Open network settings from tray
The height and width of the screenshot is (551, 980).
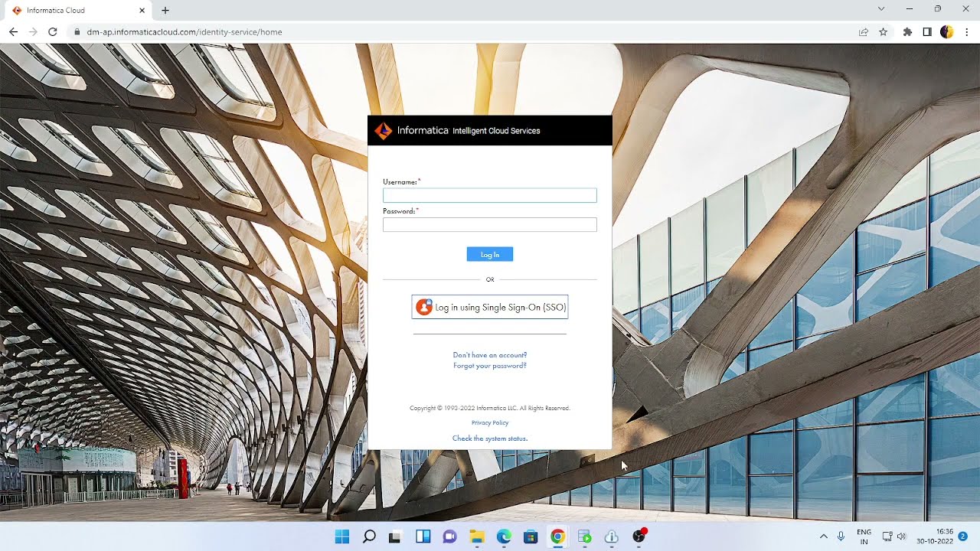click(887, 536)
